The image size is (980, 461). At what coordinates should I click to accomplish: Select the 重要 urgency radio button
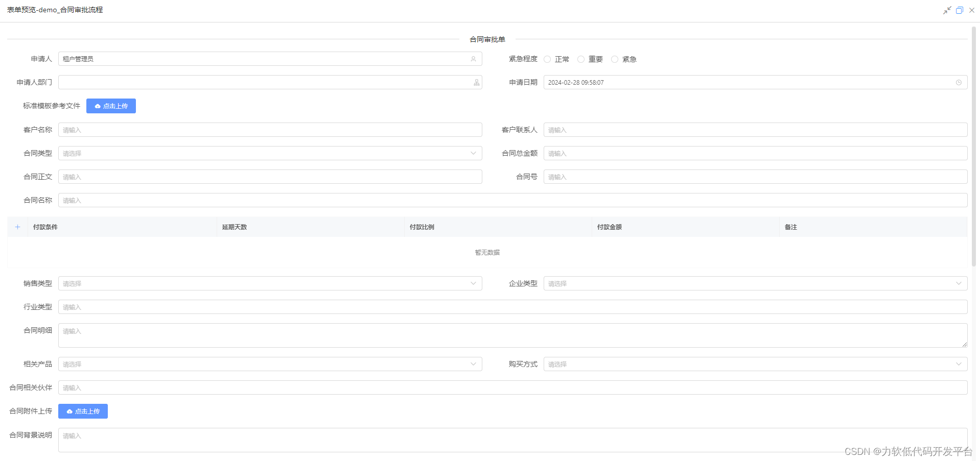click(581, 59)
